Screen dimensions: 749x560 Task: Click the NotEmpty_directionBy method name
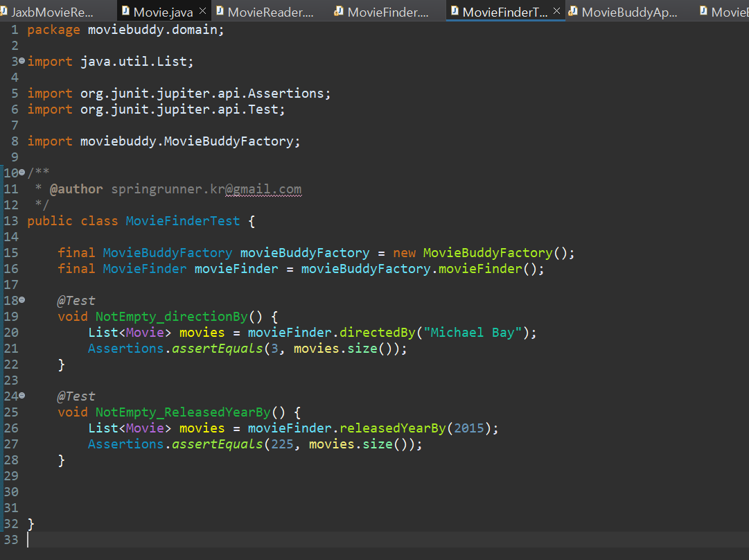[171, 317]
